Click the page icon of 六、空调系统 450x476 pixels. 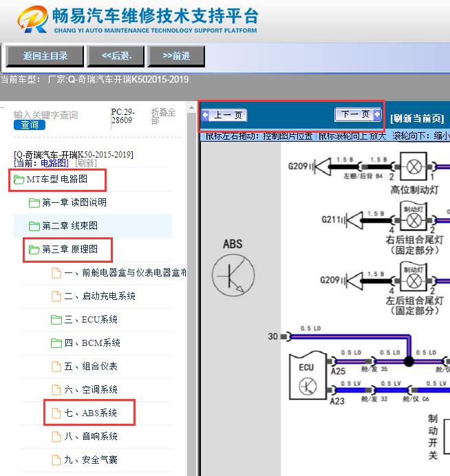click(56, 390)
